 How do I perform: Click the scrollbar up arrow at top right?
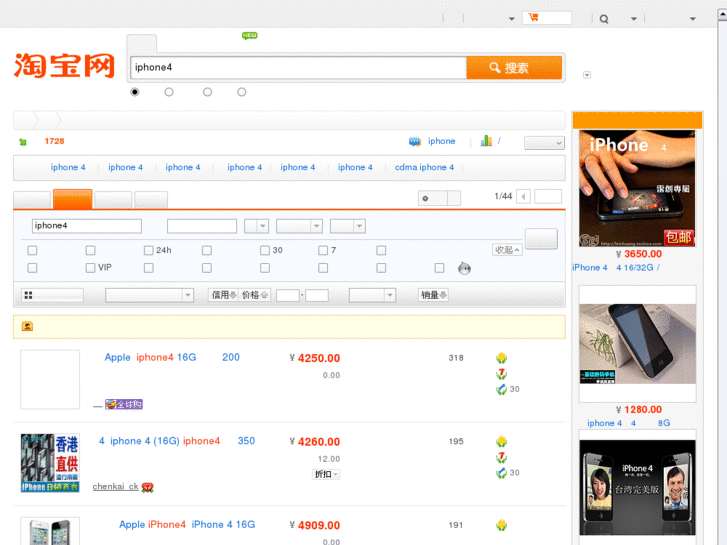point(722,14)
